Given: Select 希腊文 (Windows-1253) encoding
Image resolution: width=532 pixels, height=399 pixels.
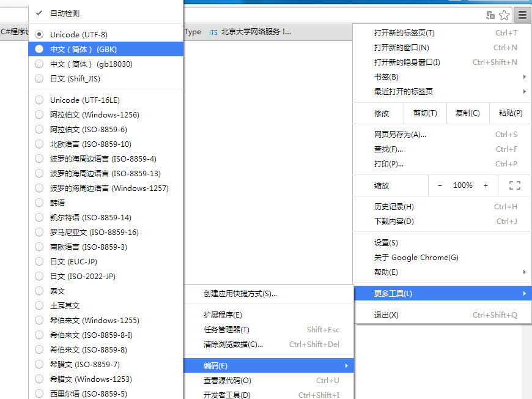Looking at the screenshot, I should click(106, 379).
